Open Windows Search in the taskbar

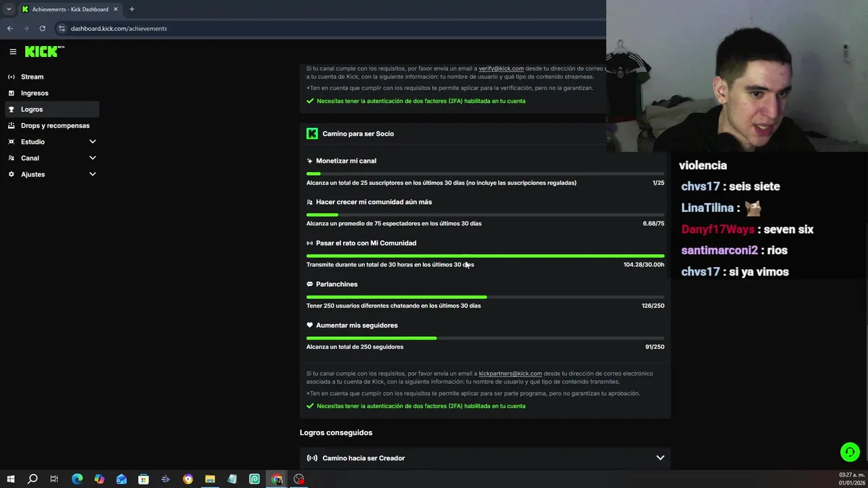coord(32,479)
